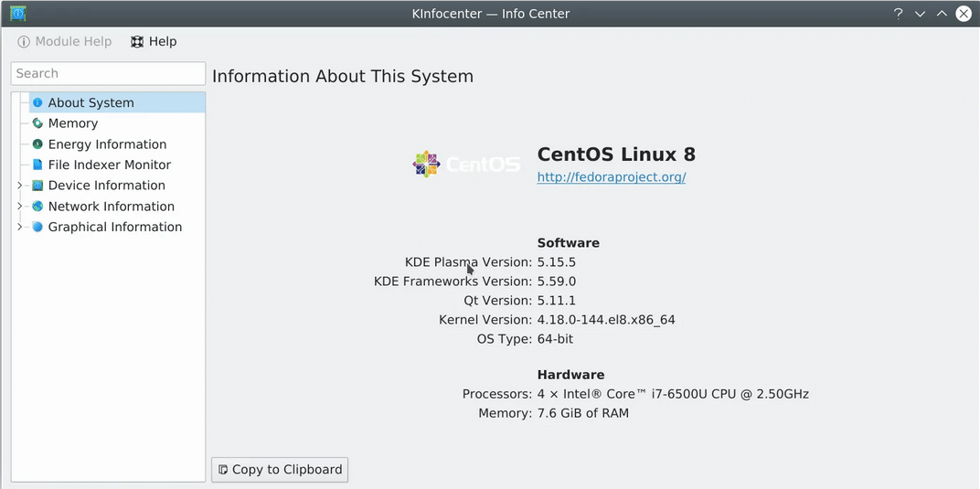Click the Software section heading

coord(568,243)
